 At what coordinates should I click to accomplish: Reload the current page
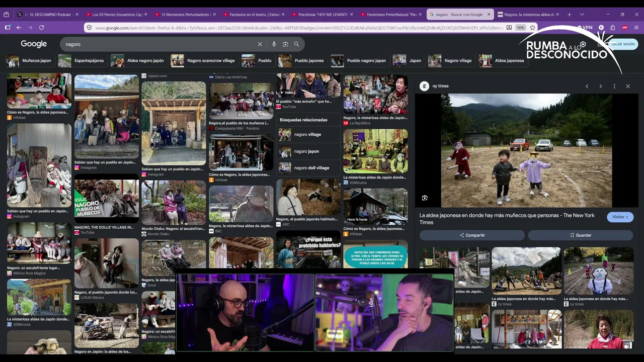tap(42, 28)
